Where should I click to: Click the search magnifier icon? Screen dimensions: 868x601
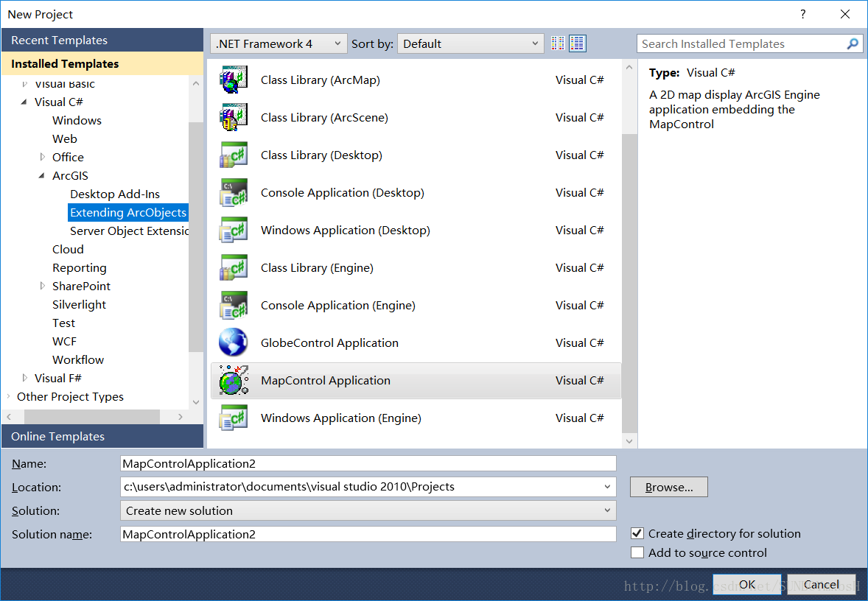(853, 43)
